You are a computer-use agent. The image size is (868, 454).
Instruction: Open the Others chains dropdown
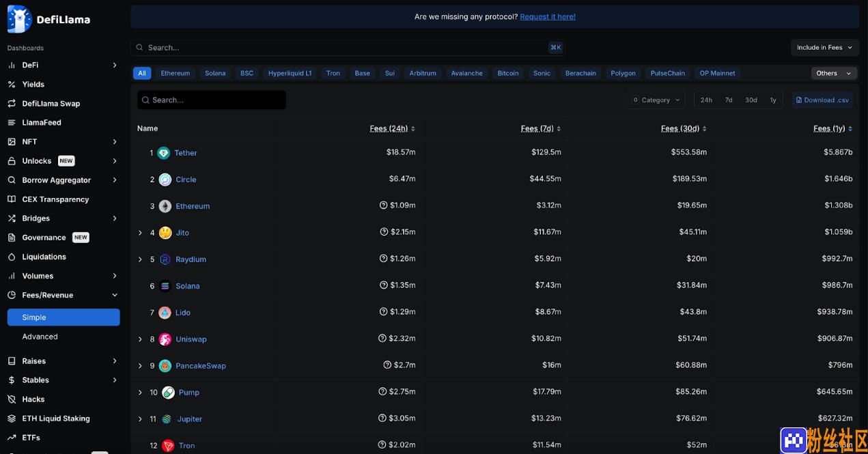pyautogui.click(x=834, y=73)
